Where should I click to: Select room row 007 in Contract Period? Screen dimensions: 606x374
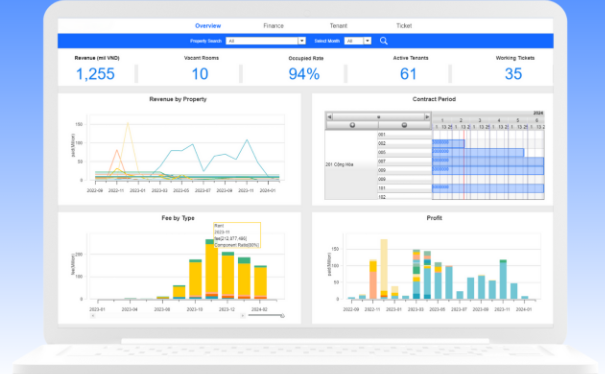[404, 161]
